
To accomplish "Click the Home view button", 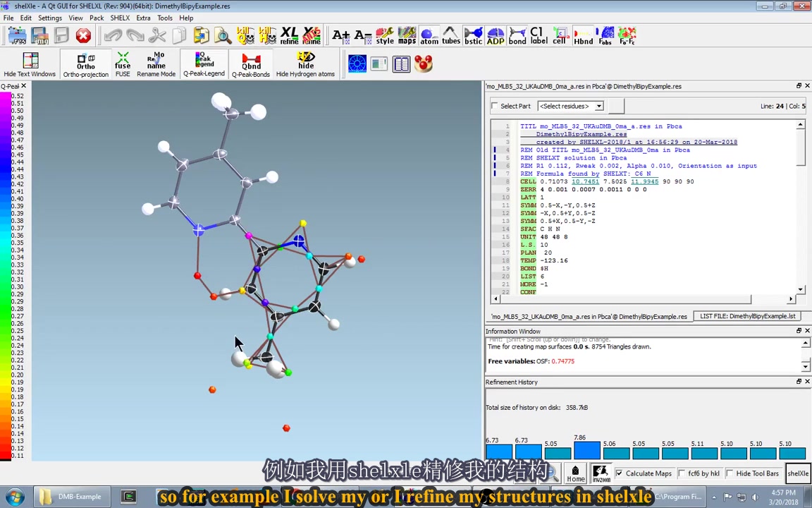I will [575, 473].
